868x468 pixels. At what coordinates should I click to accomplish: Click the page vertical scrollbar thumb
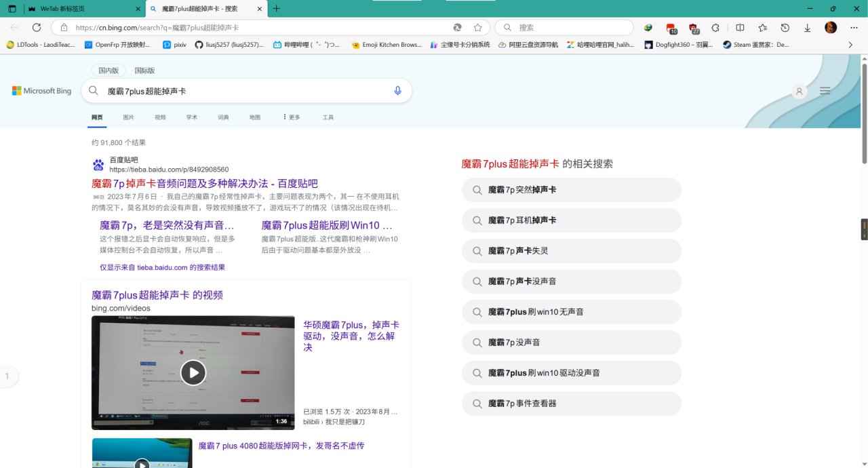[x=865, y=113]
